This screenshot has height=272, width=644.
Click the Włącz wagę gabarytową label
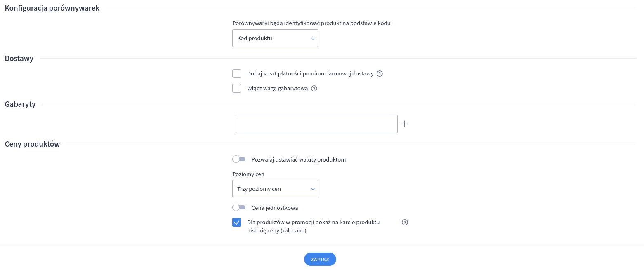[277, 89]
